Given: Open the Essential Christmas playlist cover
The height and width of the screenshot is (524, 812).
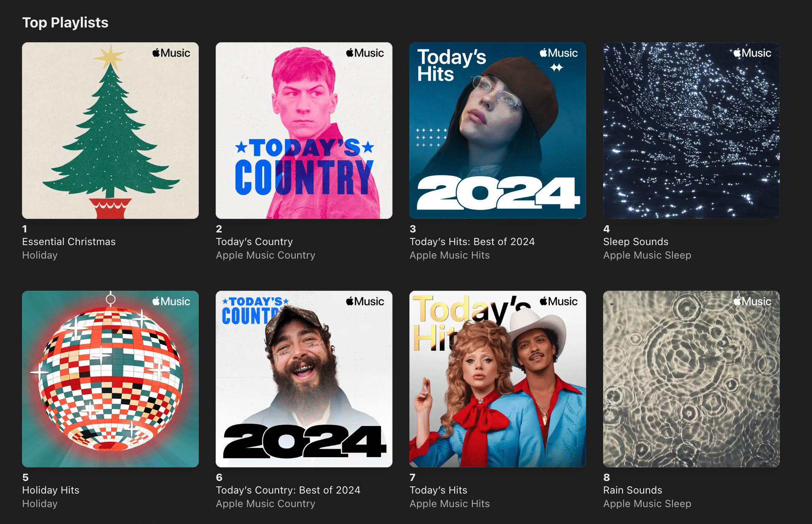Looking at the screenshot, I should [110, 131].
